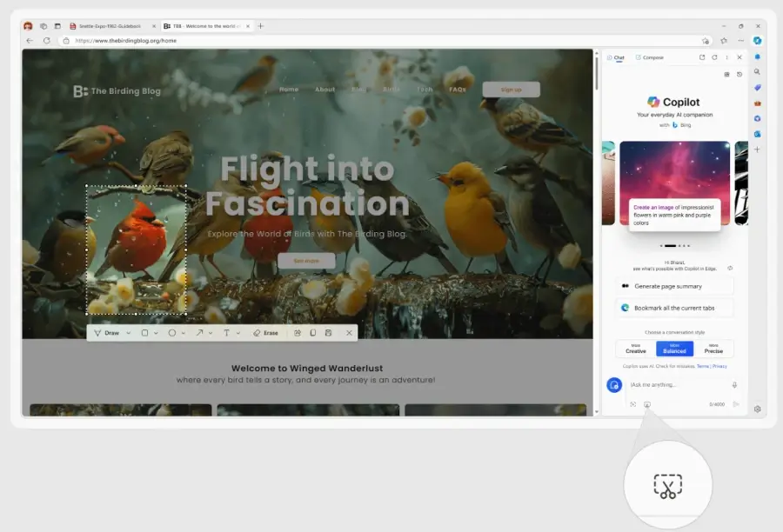
Task: Click the microphone voice input icon
Action: tap(734, 385)
